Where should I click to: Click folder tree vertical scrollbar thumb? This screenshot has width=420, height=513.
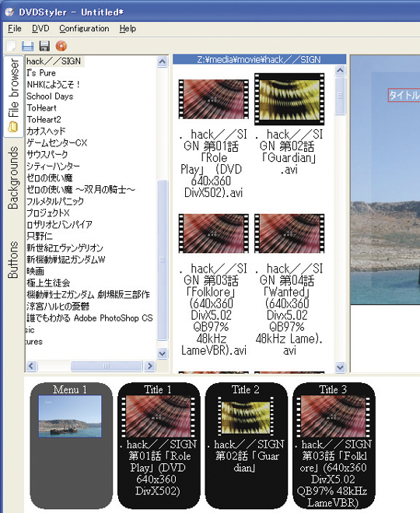click(x=163, y=260)
